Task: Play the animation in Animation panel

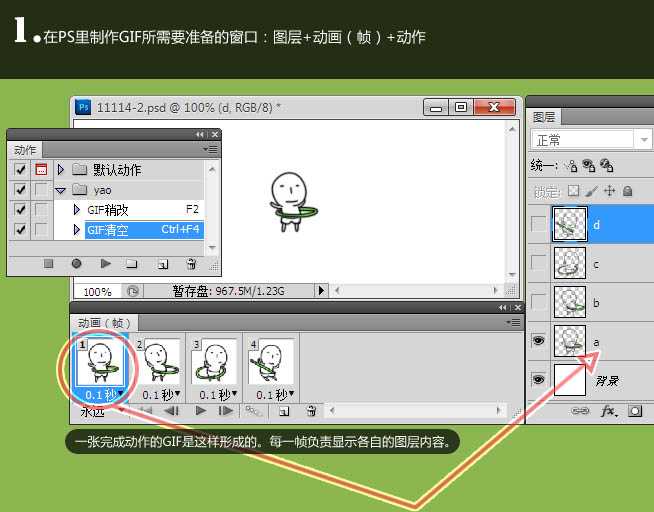Action: pos(201,411)
